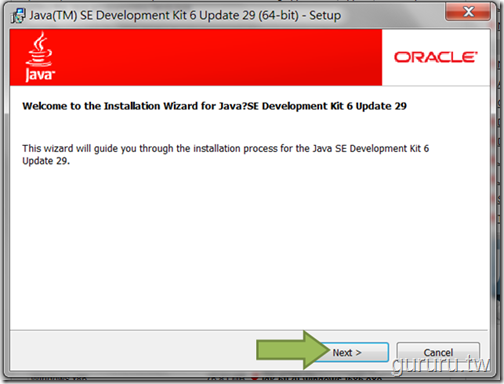Click the Oracle logo
Screen dimensions: 504x384
436,57
